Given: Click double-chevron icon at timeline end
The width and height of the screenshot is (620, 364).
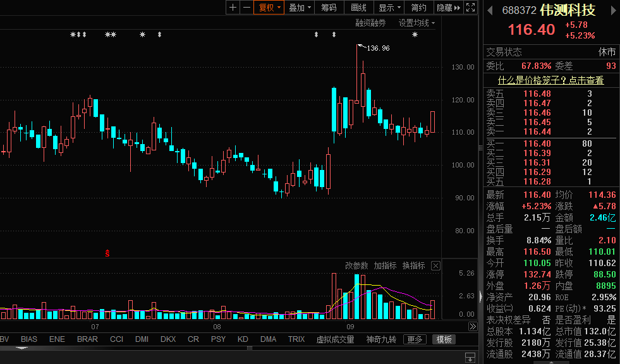Looking at the screenshot, I should point(473,327).
